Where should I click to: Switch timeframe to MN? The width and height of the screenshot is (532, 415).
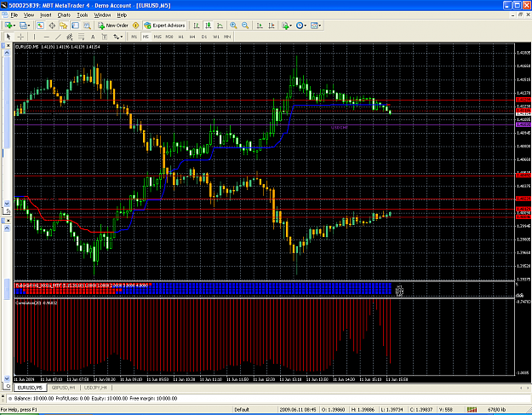point(227,37)
